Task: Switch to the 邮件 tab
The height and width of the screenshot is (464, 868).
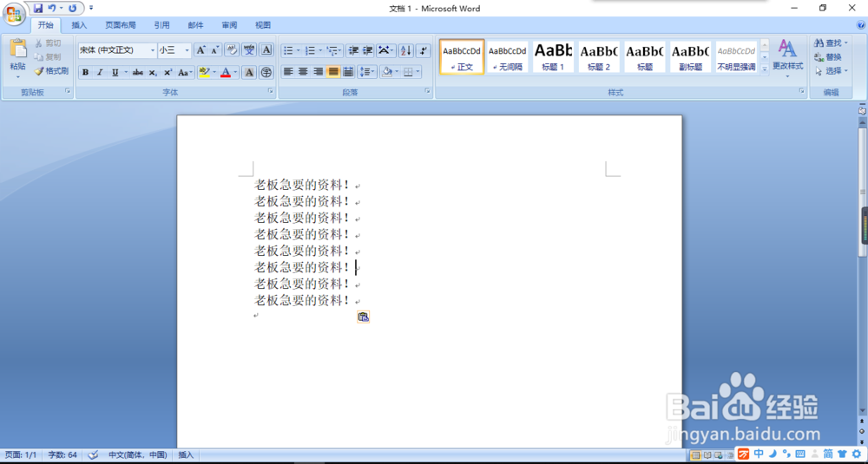Action: [x=195, y=25]
